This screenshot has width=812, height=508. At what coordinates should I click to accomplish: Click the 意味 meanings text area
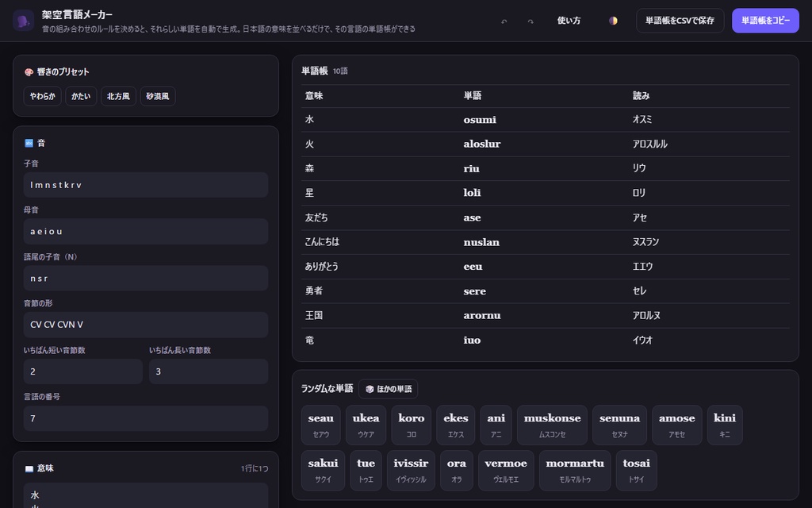pos(146,495)
